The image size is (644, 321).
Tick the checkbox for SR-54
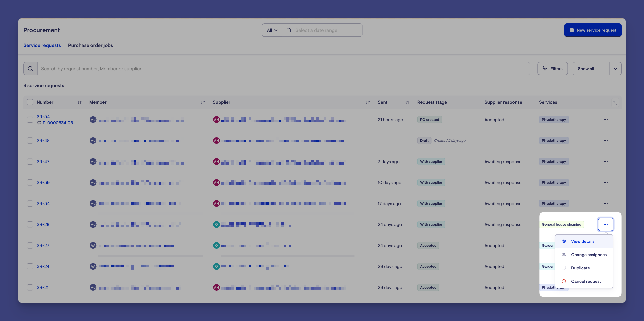pyautogui.click(x=30, y=119)
